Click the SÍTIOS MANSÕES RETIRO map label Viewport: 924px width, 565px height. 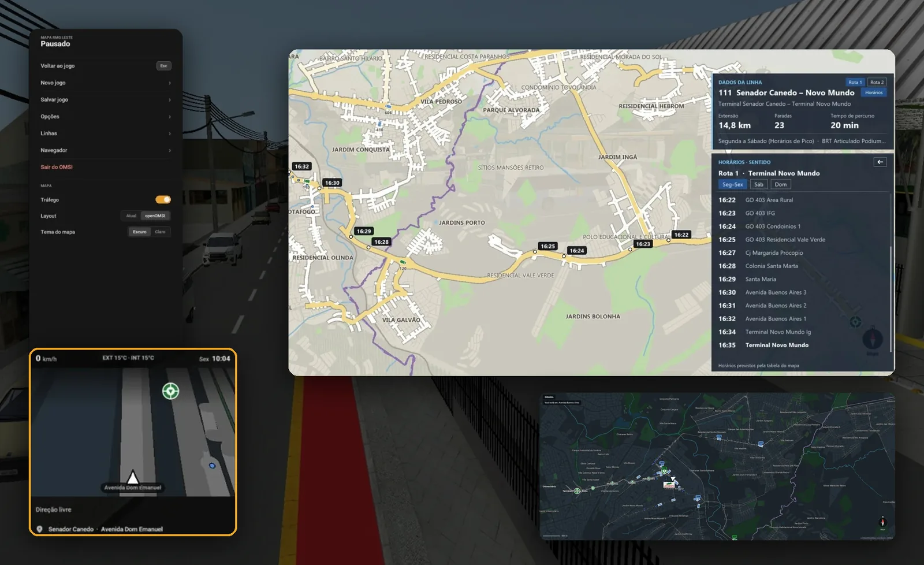[x=511, y=168]
